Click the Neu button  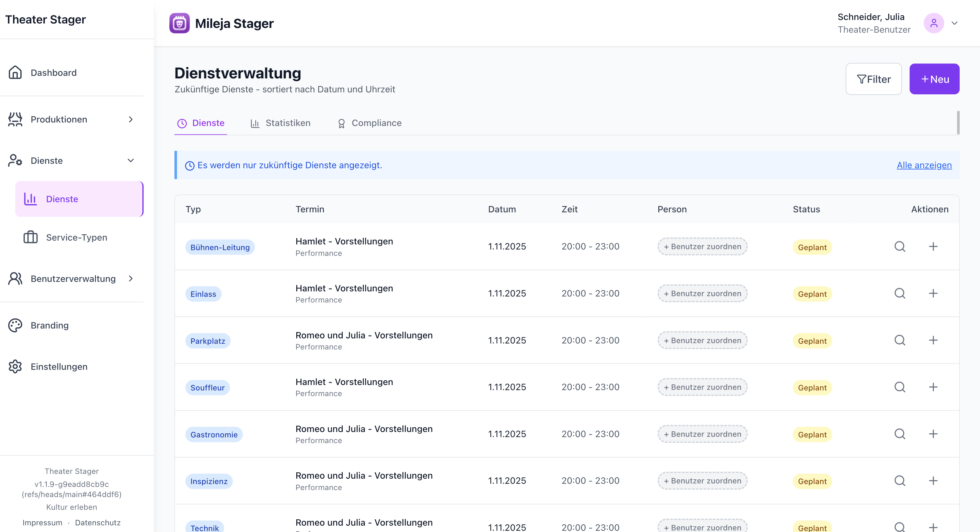(934, 79)
